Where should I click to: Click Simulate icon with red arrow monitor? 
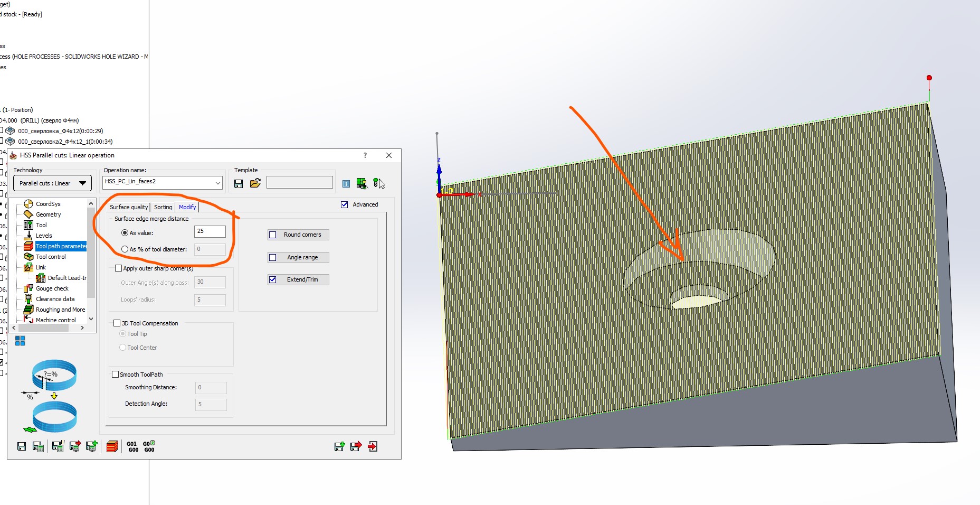(x=75, y=446)
